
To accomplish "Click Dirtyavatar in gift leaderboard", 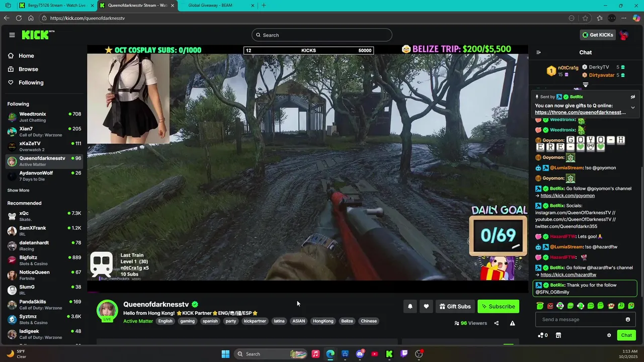I will tap(602, 75).
